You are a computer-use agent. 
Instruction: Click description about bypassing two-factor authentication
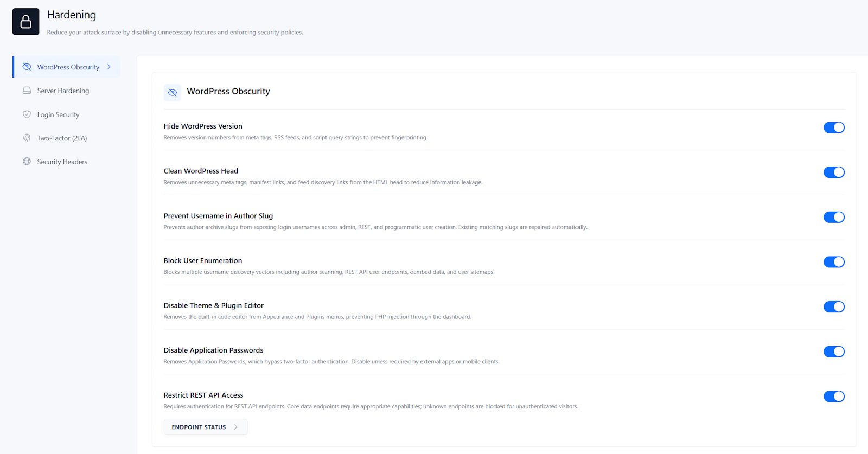(331, 362)
